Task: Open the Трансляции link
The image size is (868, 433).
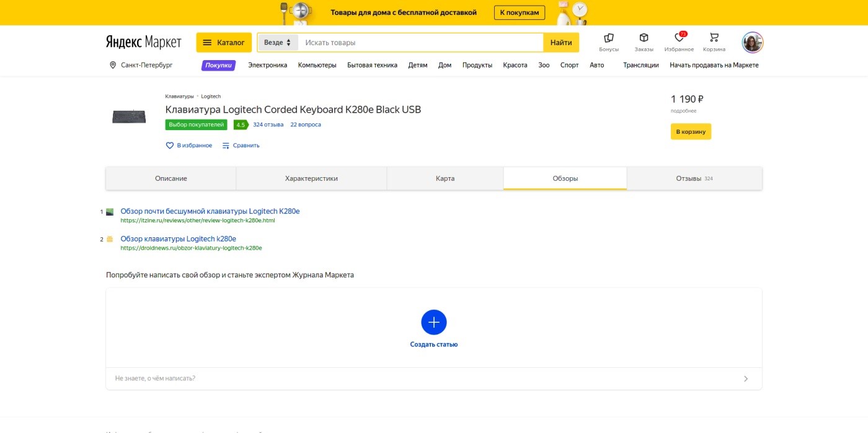Action: (x=641, y=65)
